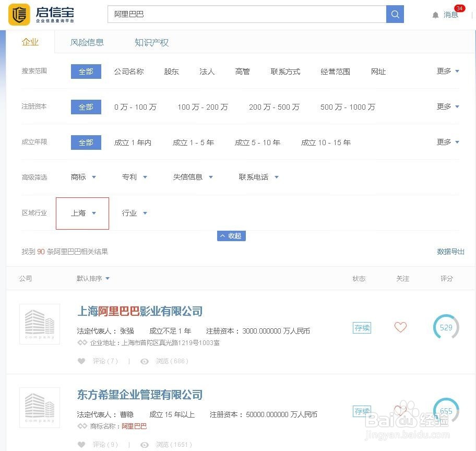Click the 数据导出 export link
Image resolution: width=476 pixels, height=451 pixels.
pos(450,252)
